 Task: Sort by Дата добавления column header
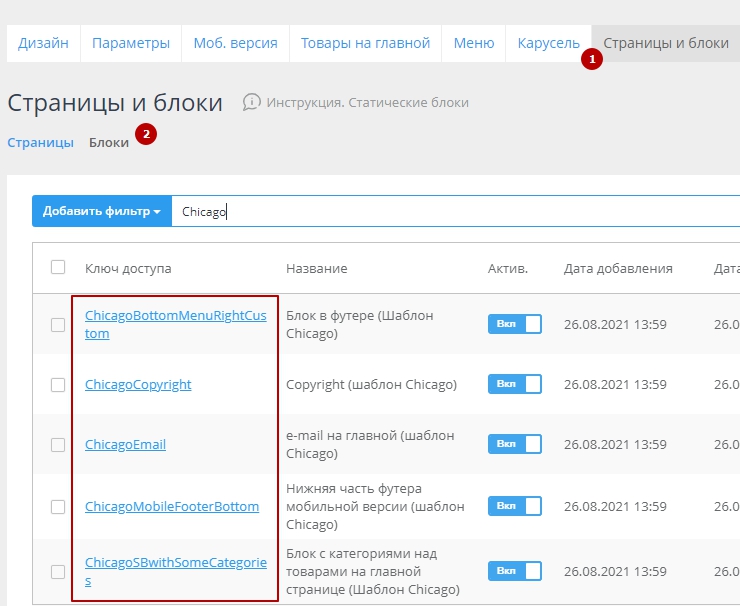point(617,268)
